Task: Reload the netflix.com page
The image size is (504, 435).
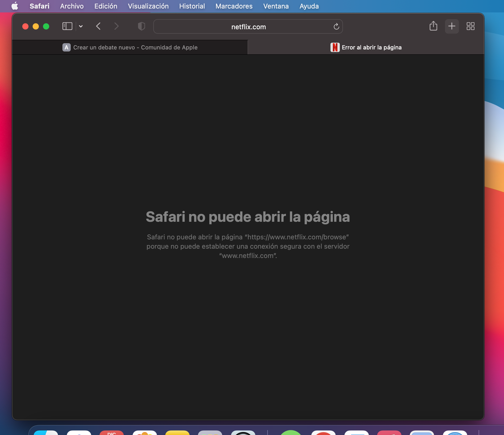Action: [336, 26]
